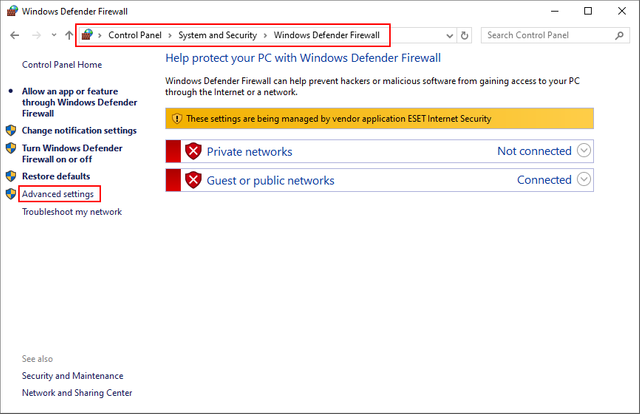Open recent locations chevron beside forward arrow
640x414 pixels.
(x=54, y=35)
